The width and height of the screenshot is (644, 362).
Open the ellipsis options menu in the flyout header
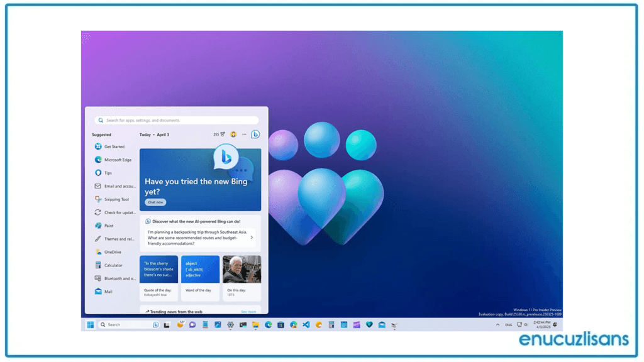tap(244, 134)
